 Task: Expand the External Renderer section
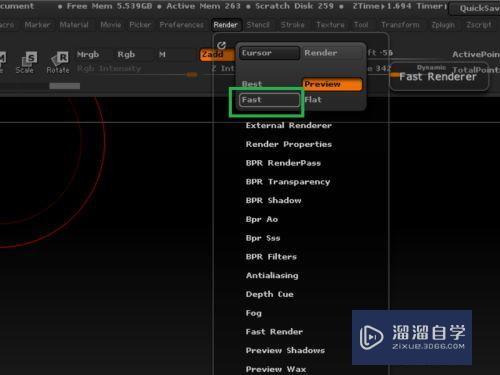pos(289,126)
